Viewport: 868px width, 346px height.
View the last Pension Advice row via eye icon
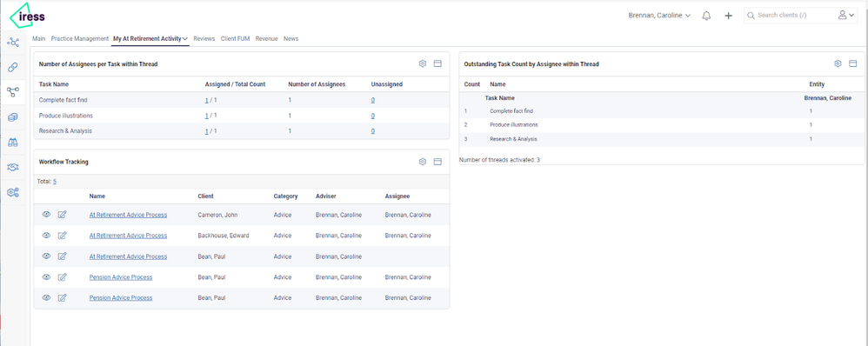[x=46, y=298]
